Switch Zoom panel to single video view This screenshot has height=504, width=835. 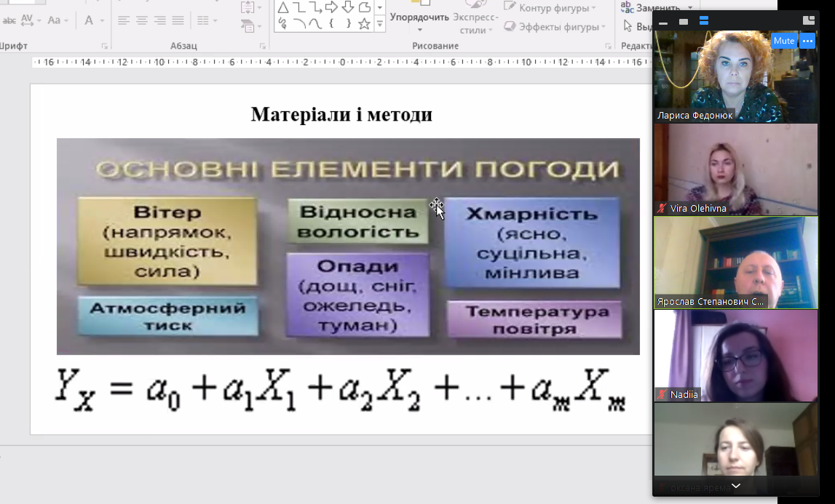click(683, 21)
